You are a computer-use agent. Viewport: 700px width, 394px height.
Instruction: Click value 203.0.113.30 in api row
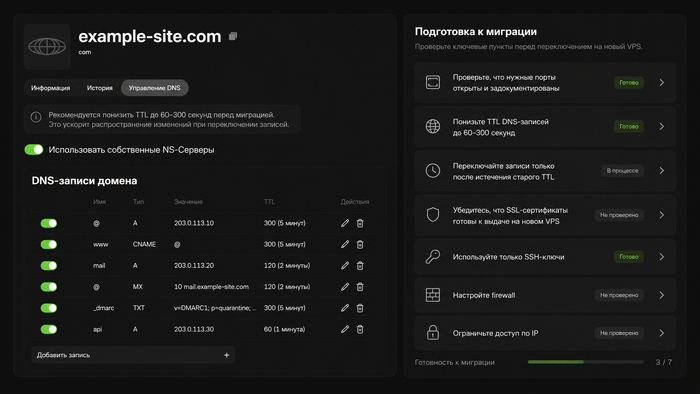coord(194,329)
